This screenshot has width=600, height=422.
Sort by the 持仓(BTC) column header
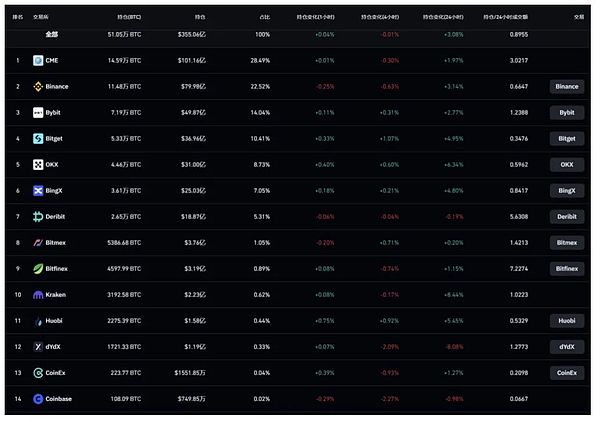129,17
